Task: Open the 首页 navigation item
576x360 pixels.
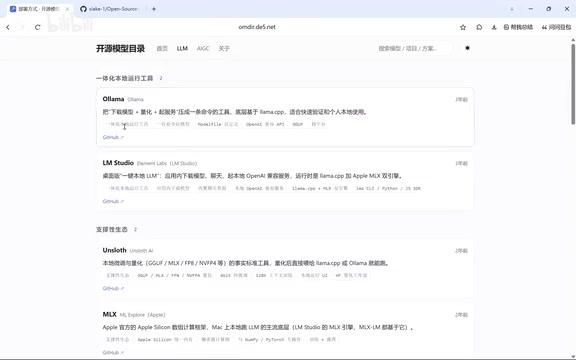Action: coord(162,48)
